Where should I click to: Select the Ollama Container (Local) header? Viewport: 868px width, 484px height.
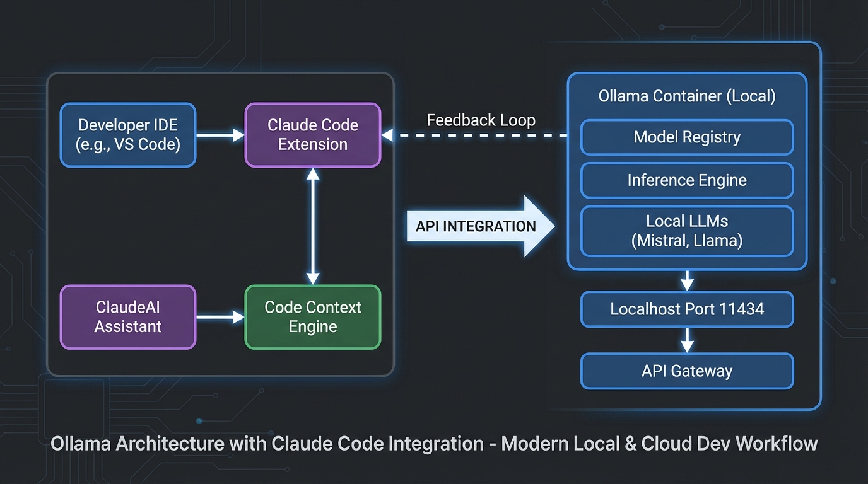[686, 96]
